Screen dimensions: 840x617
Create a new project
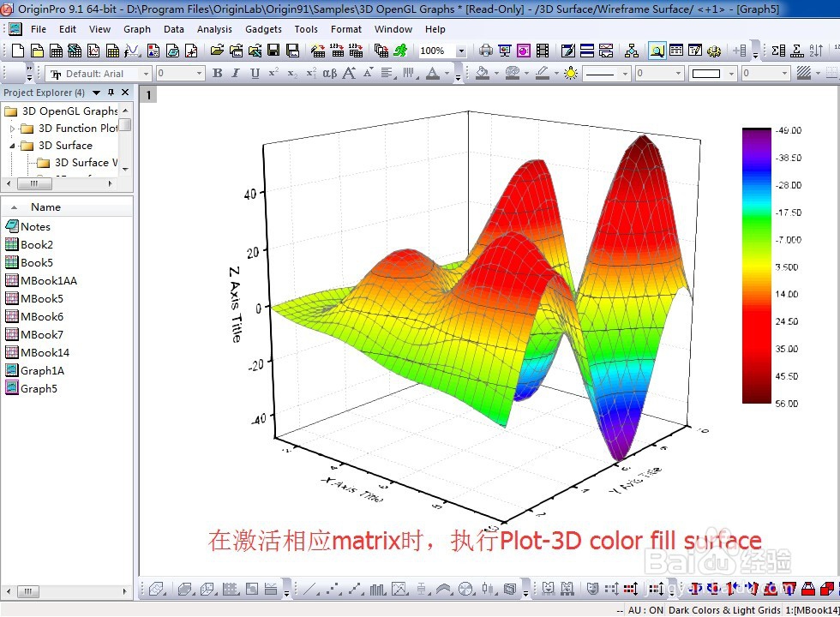coord(18,51)
